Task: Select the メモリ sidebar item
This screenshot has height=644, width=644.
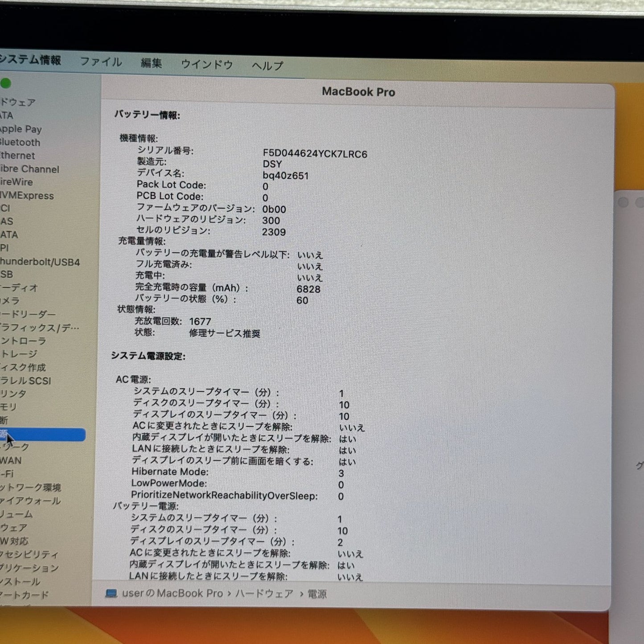Action: (x=8, y=407)
